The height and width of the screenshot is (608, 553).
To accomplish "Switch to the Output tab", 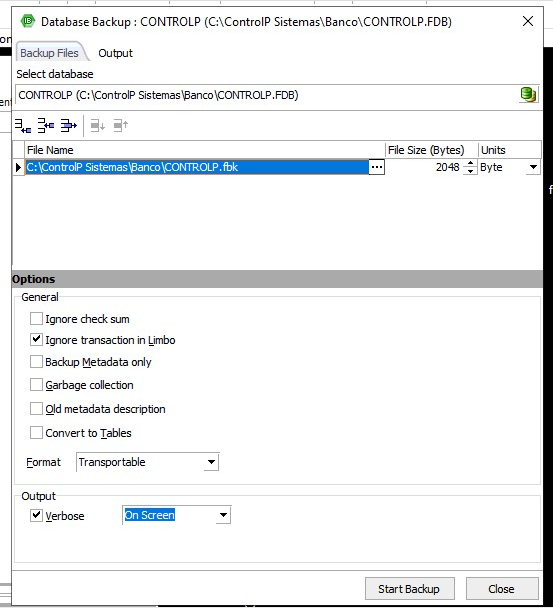I will (116, 53).
